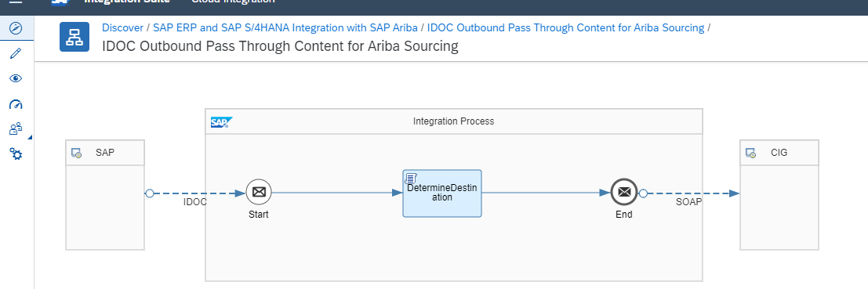This screenshot has height=289, width=868.
Task: Open the Monitor eye icon in sidebar
Action: click(x=16, y=78)
